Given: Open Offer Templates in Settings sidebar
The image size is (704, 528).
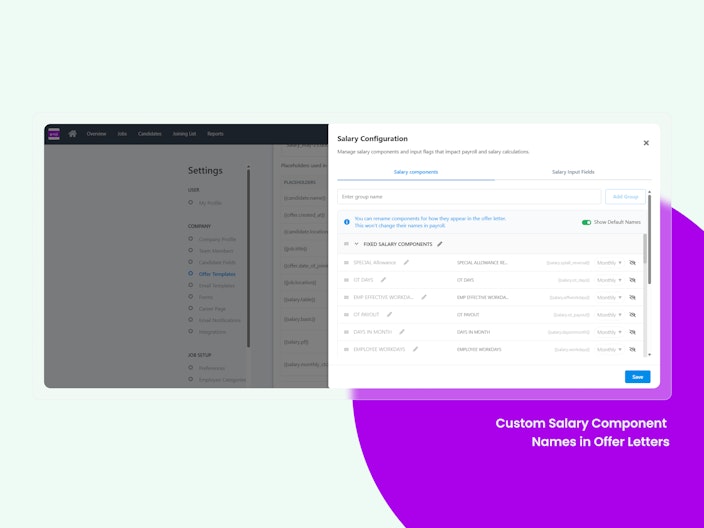Looking at the screenshot, I should coord(217,274).
